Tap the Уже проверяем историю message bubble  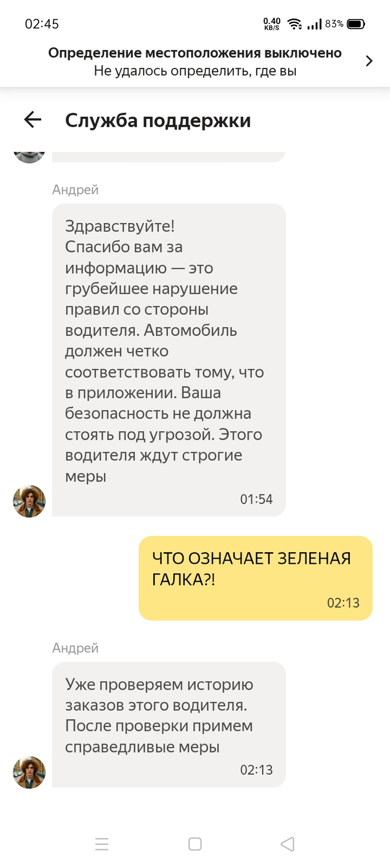169,725
